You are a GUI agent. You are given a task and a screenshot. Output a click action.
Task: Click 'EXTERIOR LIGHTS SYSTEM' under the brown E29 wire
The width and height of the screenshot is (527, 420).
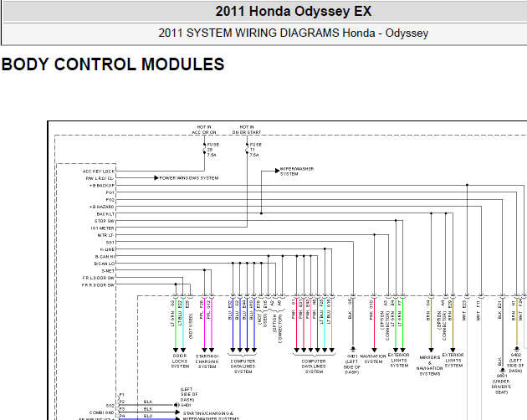click(x=453, y=360)
